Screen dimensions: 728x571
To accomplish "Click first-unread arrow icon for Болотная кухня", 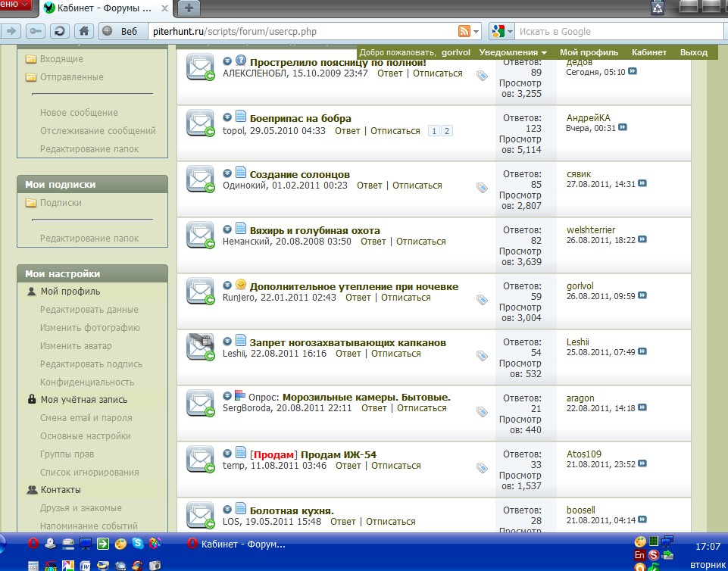I will 227,510.
